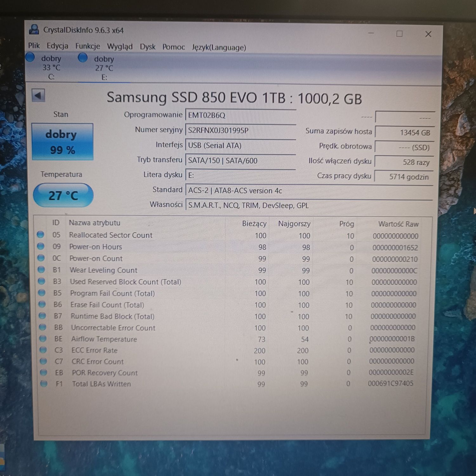Click the Czas pracy dysku value 5714 godzin

(404, 177)
